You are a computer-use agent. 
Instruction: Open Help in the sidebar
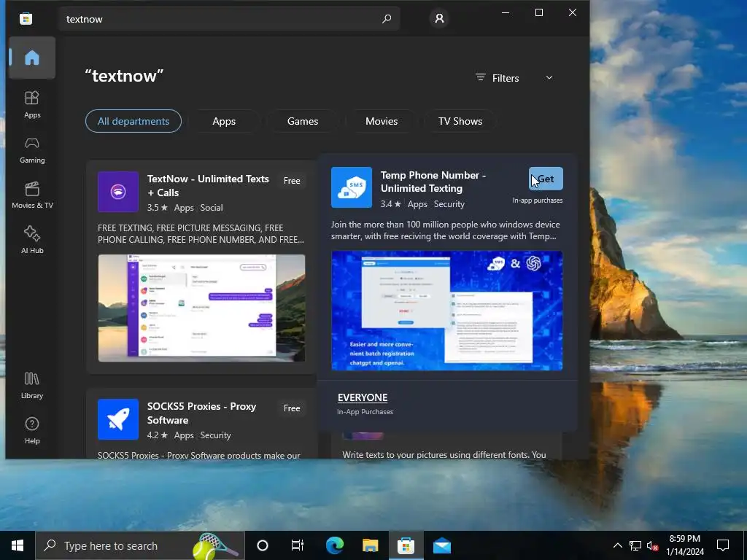tap(32, 430)
